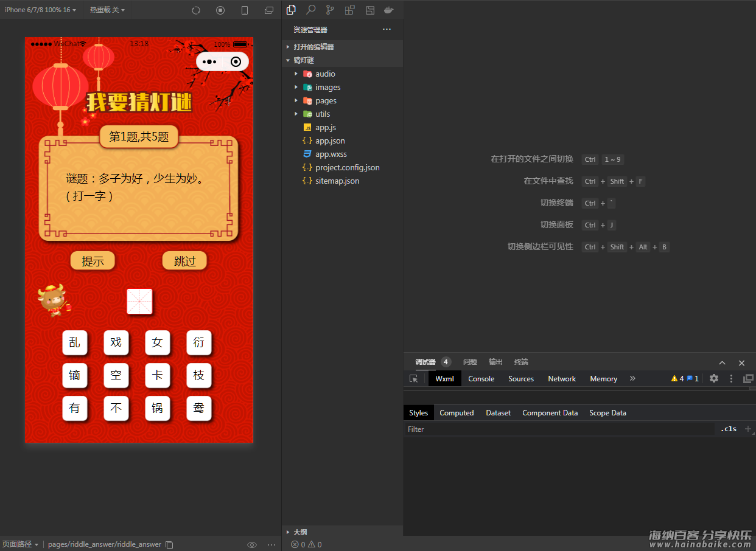Switch to the Console tab
This screenshot has height=551, width=756.
481,378
